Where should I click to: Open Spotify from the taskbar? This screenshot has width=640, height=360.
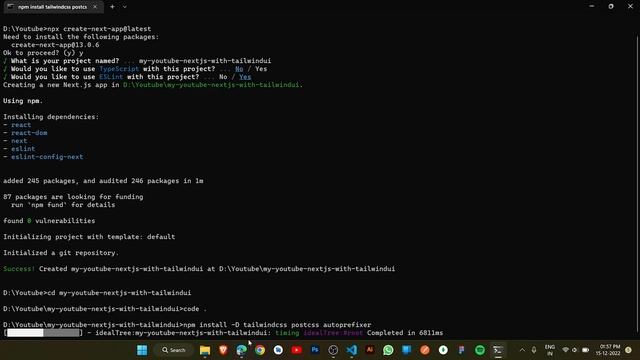[x=480, y=350]
